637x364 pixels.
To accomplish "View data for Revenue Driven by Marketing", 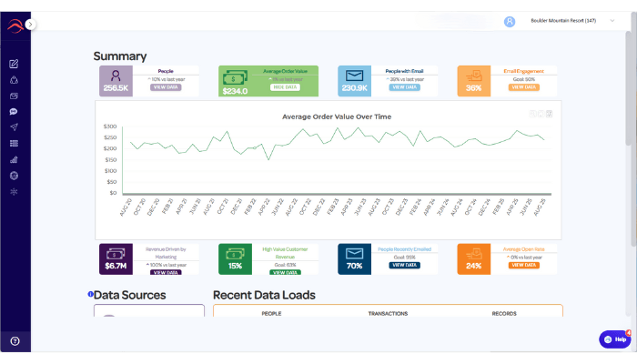I will (166, 272).
